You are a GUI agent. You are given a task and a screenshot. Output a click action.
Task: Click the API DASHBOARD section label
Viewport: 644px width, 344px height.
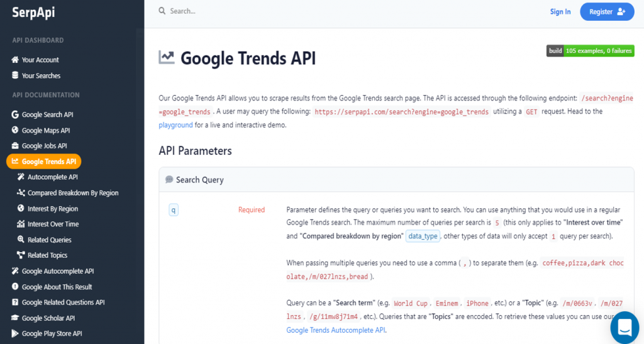click(38, 40)
